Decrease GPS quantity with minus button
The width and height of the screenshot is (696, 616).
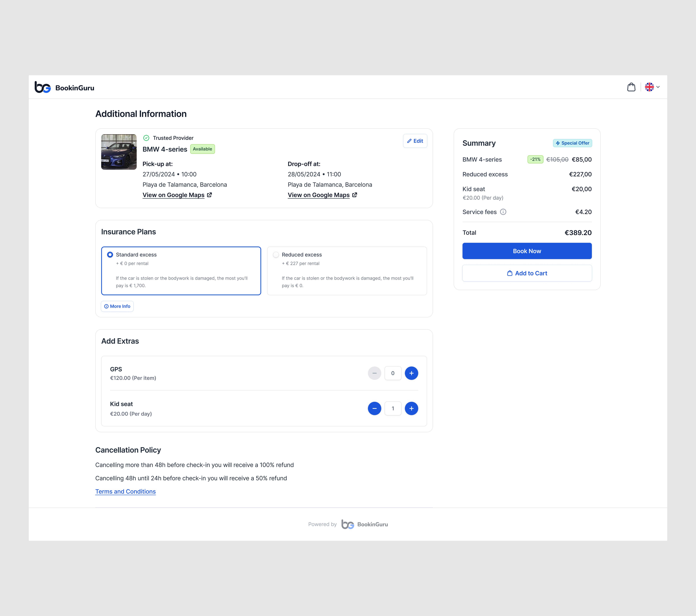pyautogui.click(x=374, y=373)
